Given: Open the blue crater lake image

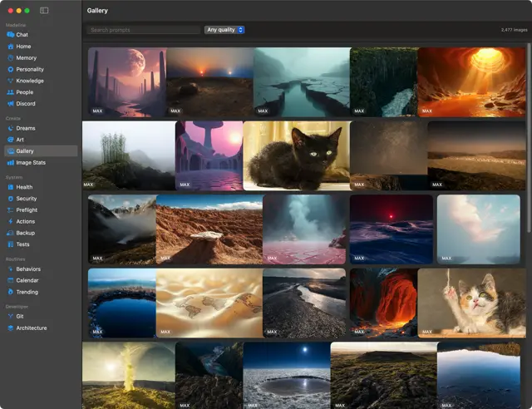Looking at the screenshot, I should pos(122,303).
